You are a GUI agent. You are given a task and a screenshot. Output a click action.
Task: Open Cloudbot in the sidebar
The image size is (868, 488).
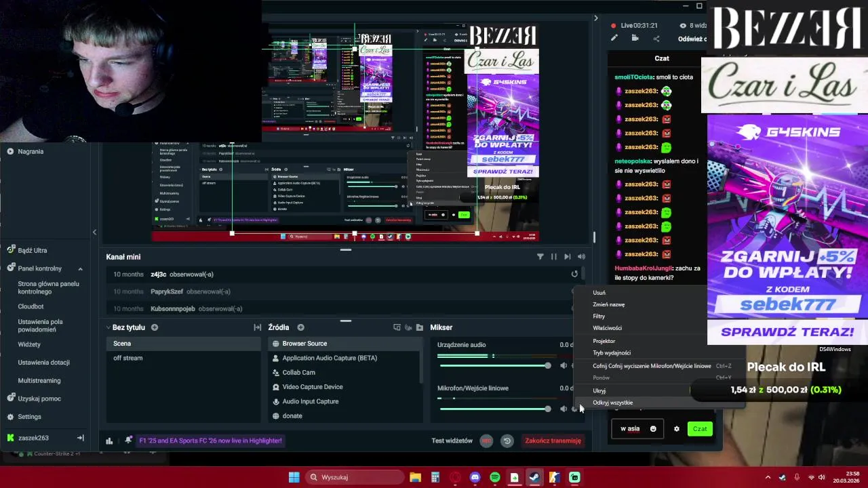(31, 306)
